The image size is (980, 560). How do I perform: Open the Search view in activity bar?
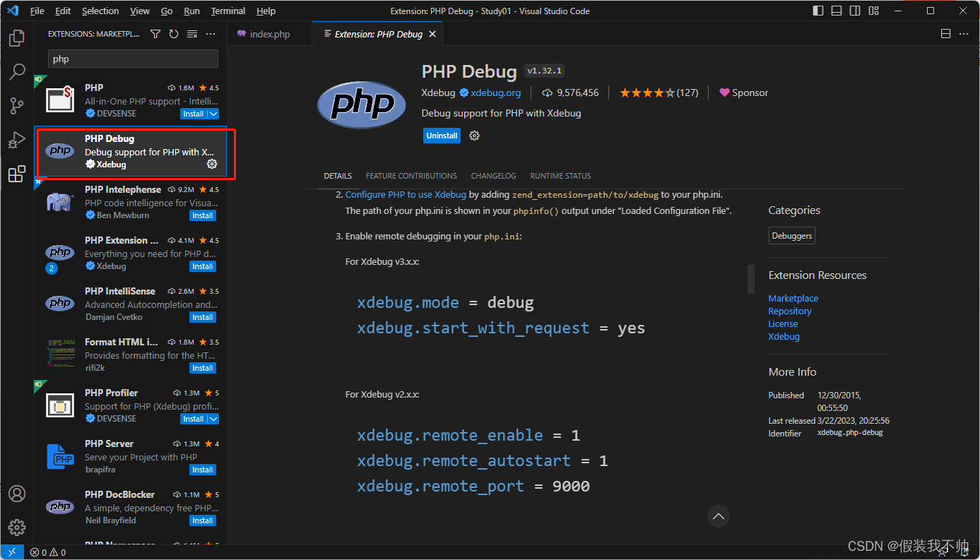[x=17, y=72]
